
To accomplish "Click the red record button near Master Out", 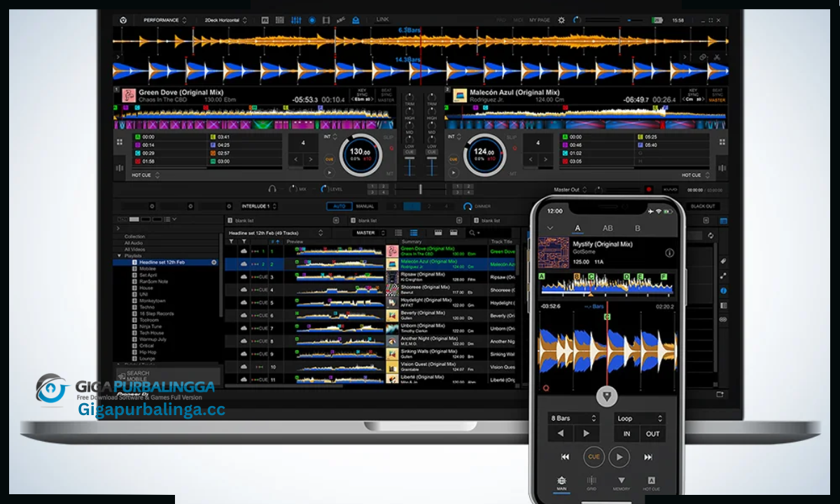I will pos(649,189).
